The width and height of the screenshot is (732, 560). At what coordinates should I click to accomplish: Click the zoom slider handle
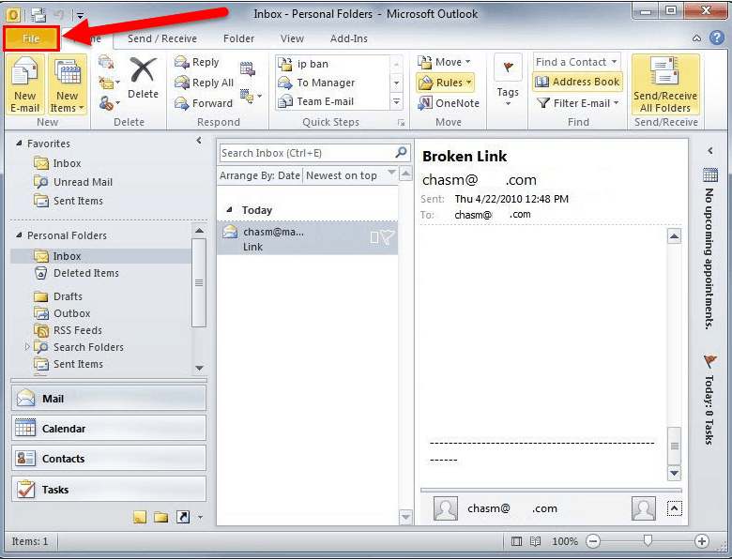(648, 540)
